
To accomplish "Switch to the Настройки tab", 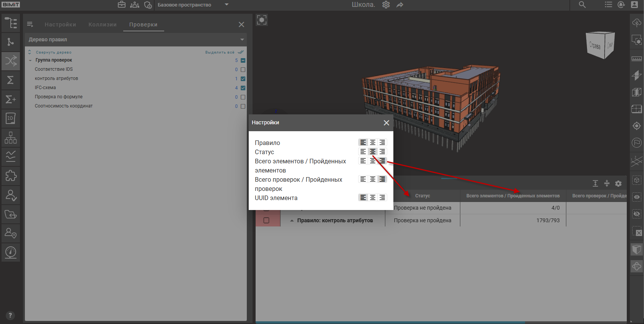I will click(60, 24).
